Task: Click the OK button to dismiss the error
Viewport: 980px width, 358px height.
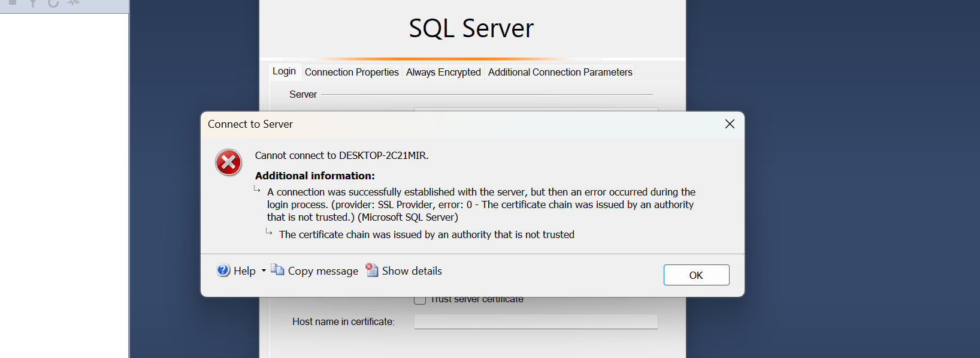Action: coord(696,275)
